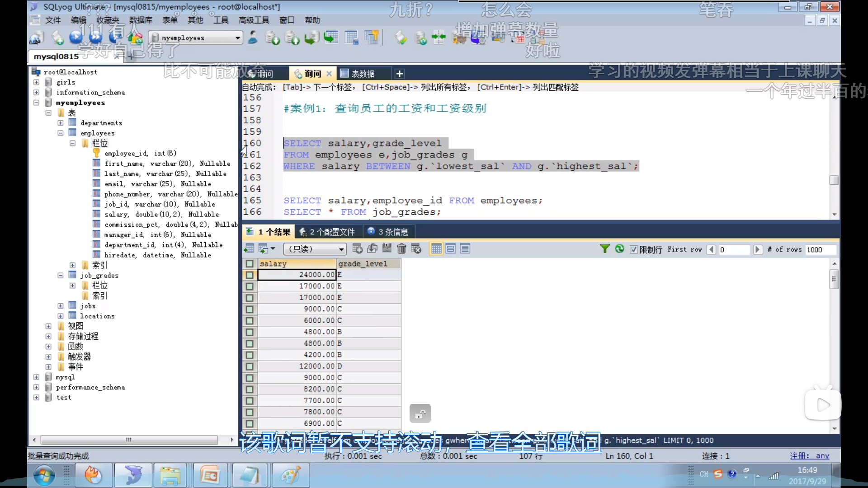Click cancel changes icon
This screenshot has height=488, width=868.
(x=416, y=249)
